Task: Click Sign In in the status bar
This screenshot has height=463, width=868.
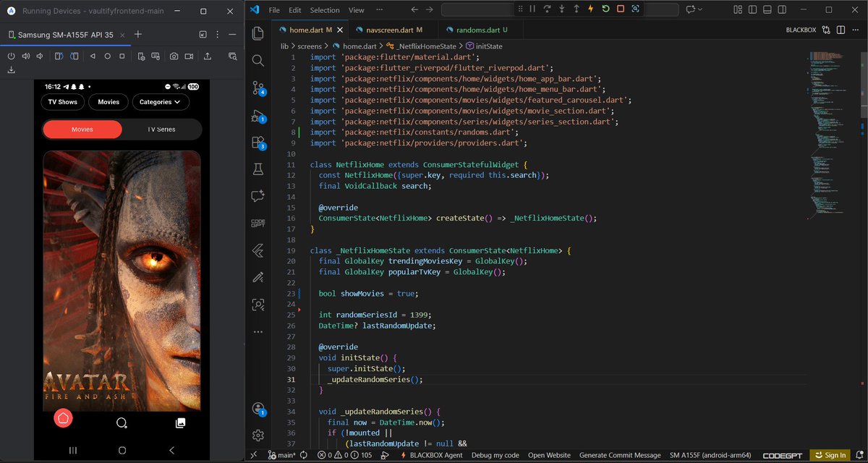Action: 830,455
